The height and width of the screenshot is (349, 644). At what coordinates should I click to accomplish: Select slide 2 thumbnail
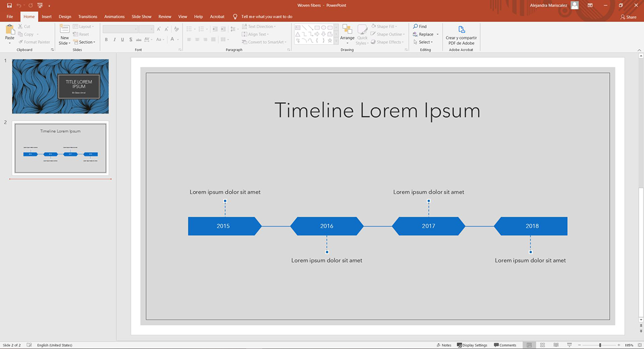(60, 148)
